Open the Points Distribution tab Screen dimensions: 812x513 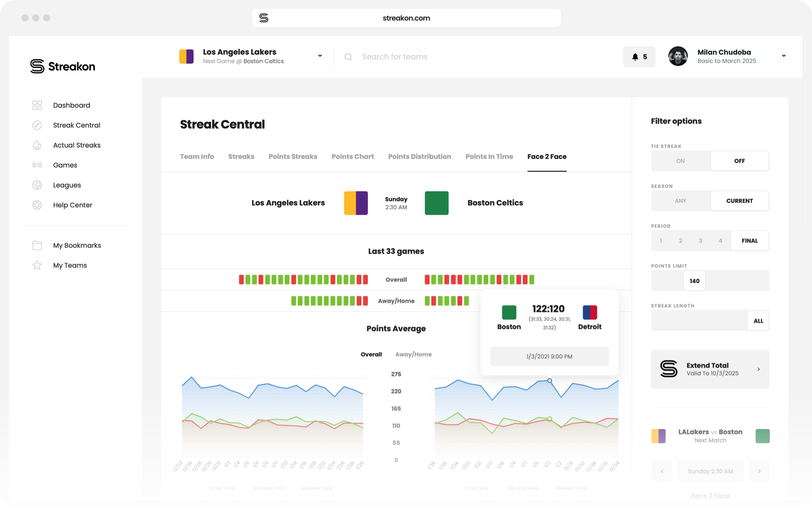click(x=419, y=157)
